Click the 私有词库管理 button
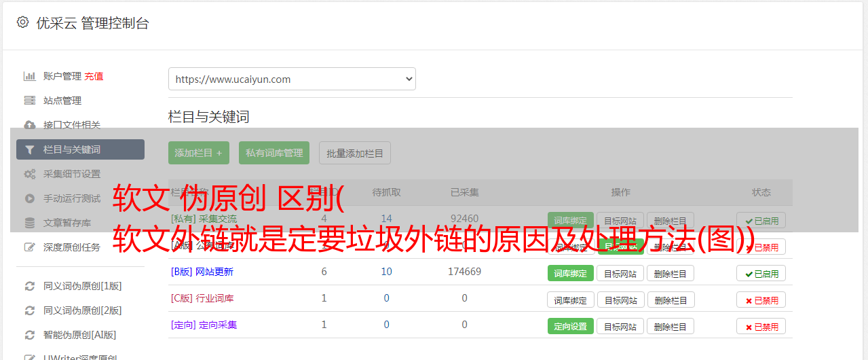 coord(274,153)
